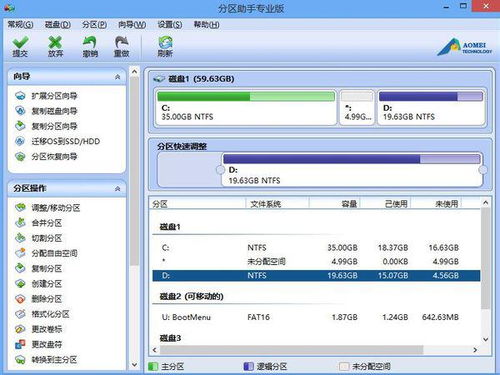Click the 放弃 (Discard) X icon
The height and width of the screenshot is (375, 500).
[x=55, y=43]
